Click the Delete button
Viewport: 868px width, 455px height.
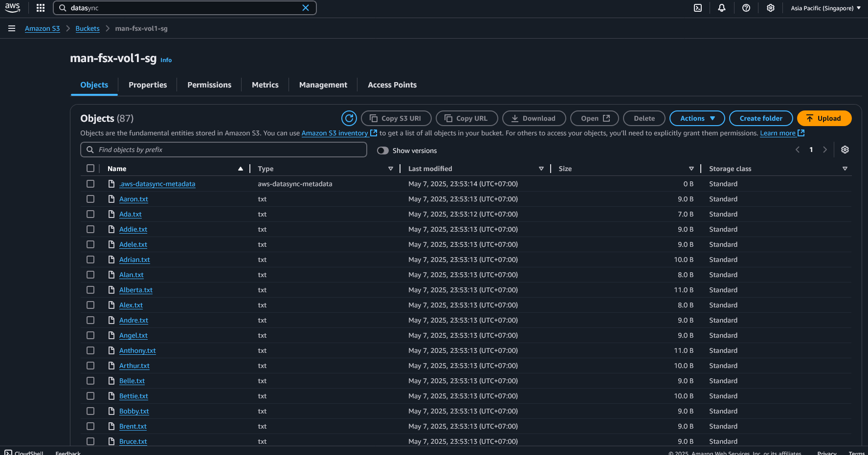click(644, 118)
